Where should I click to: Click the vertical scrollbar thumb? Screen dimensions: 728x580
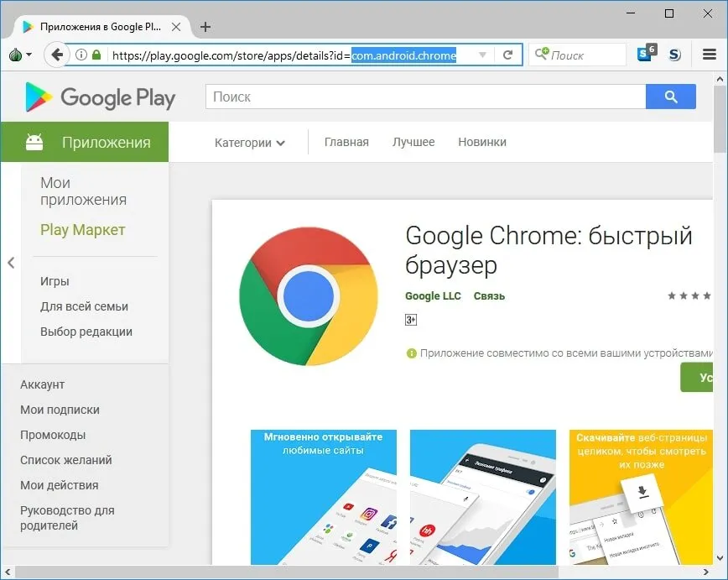click(720, 120)
